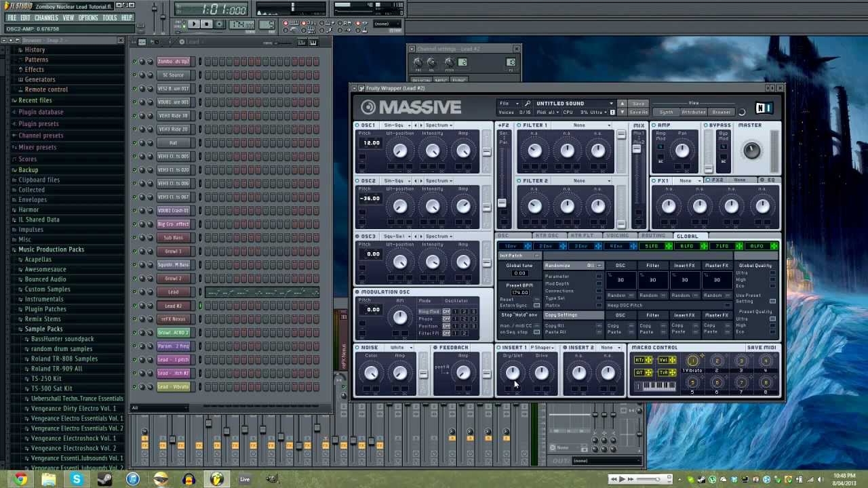Select the Lead channel button in the step sequencer
Viewport: 868px width, 488px height.
174,292
